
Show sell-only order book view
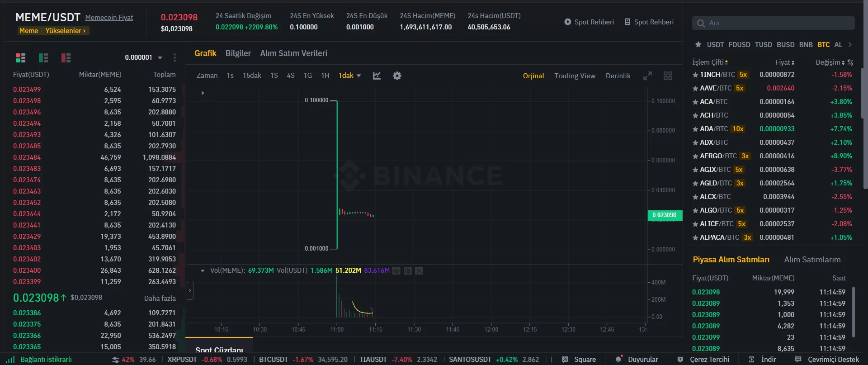66,57
